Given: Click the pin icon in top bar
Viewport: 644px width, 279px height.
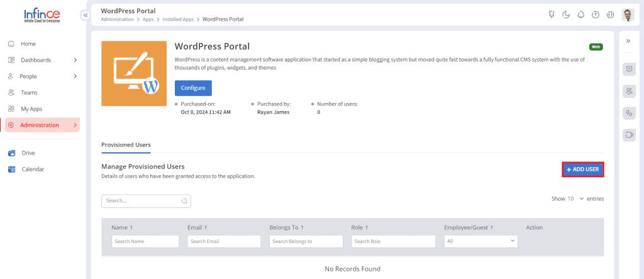Looking at the screenshot, I should point(552,15).
